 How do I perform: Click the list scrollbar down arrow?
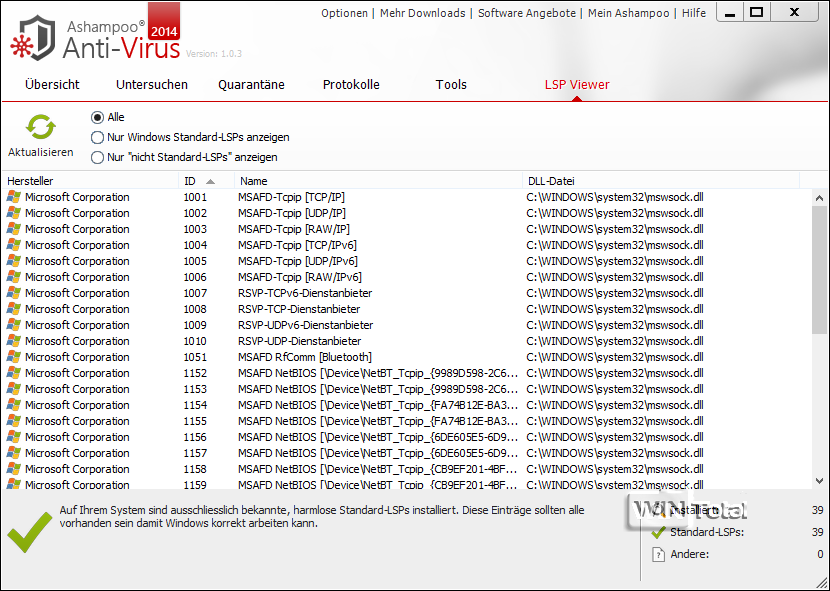pos(819,481)
